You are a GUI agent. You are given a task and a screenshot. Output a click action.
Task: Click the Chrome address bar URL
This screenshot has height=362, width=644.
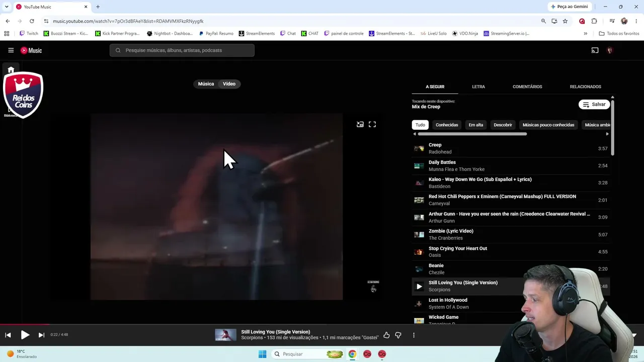pos(128,21)
